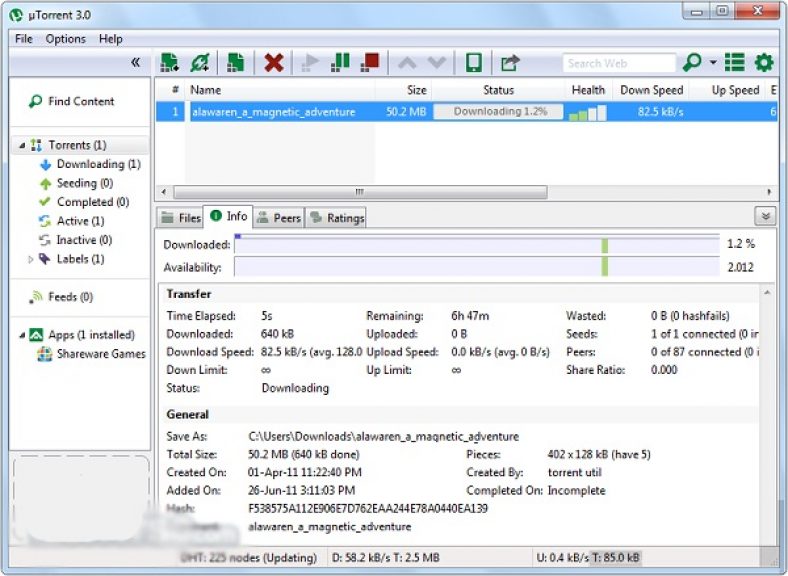Image resolution: width=788 pixels, height=576 pixels.
Task: Open search provider dropdown arrow
Action: (x=713, y=63)
